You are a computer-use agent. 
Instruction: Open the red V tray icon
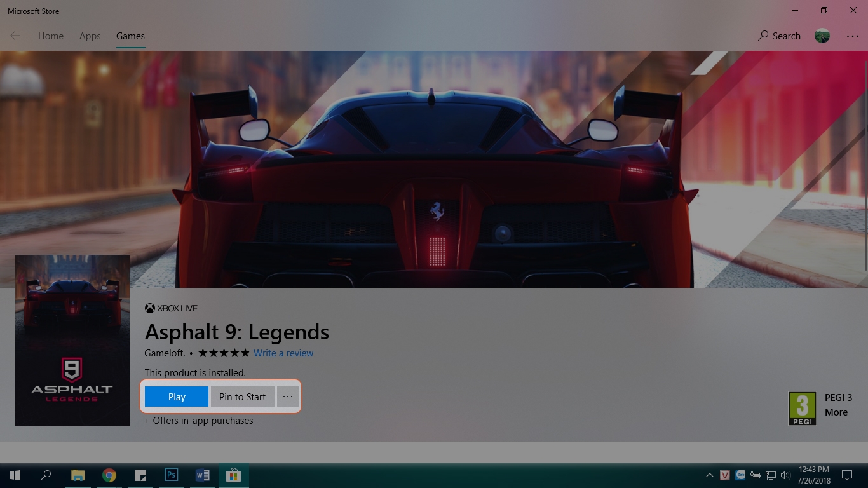(x=725, y=475)
